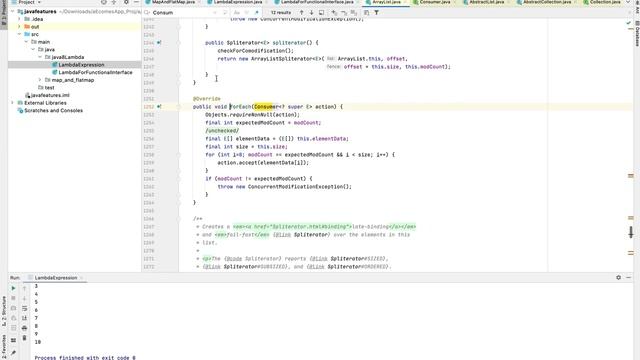Click scroll-to-end icon in Run console
The width and height of the screenshot is (640, 360).
pyautogui.click(x=24, y=318)
